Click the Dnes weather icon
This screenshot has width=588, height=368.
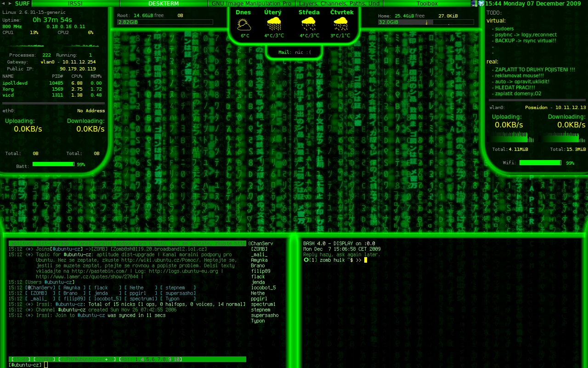[244, 24]
